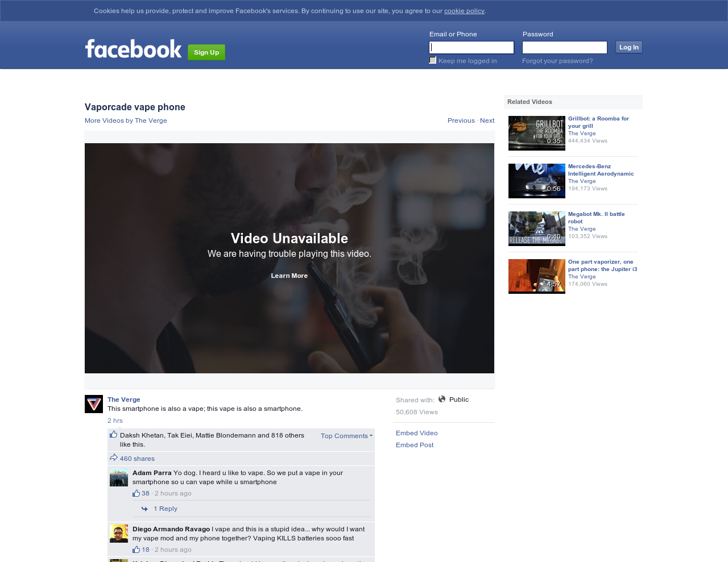Open 'One part vaporizer, one part phone' title
This screenshot has height=562, width=728.
tap(603, 265)
